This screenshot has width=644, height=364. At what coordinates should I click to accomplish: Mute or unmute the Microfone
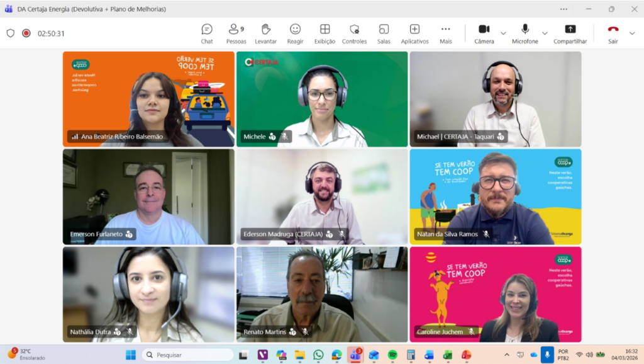click(x=525, y=33)
